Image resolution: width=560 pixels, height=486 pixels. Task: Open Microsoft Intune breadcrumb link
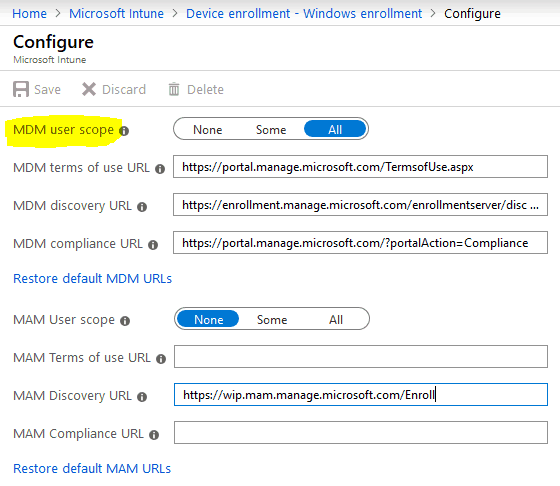point(116,14)
